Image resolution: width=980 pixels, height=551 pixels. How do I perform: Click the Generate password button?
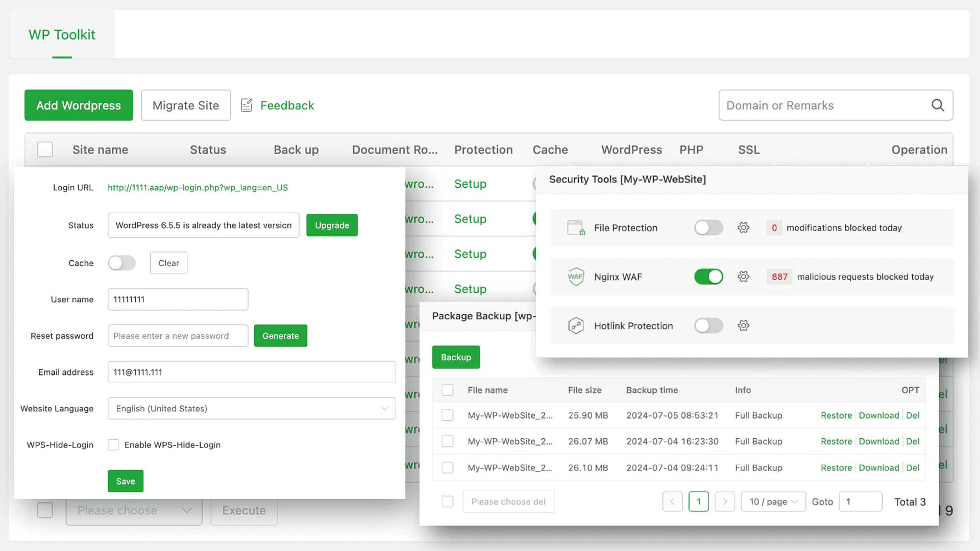tap(281, 336)
